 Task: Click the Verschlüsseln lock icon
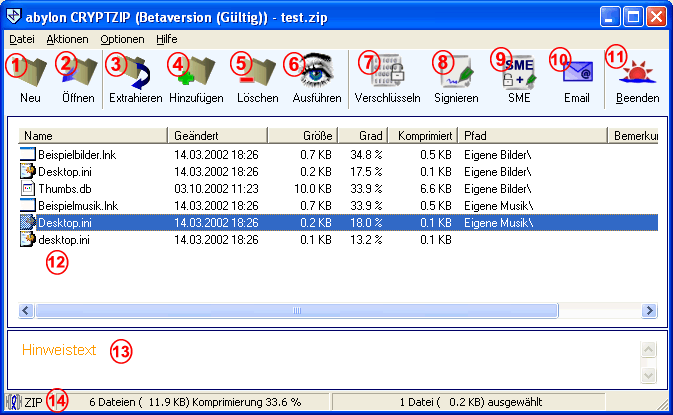388,71
